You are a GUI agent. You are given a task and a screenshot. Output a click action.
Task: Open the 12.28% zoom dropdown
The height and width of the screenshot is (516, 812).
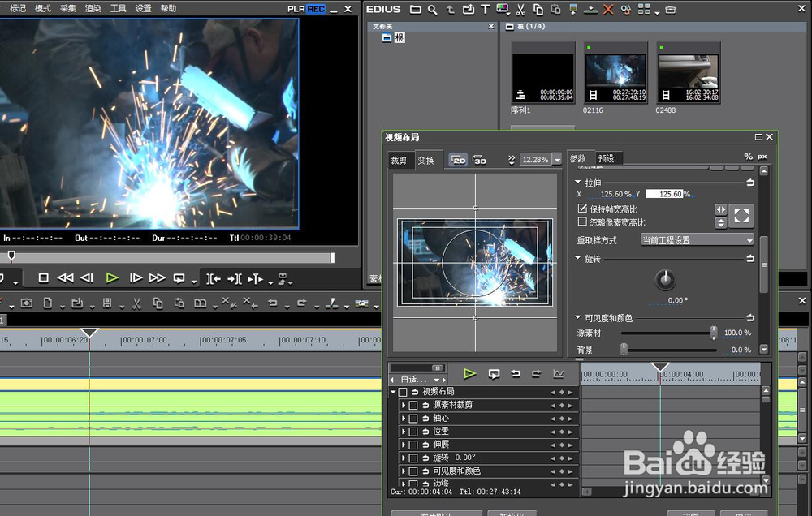[557, 159]
